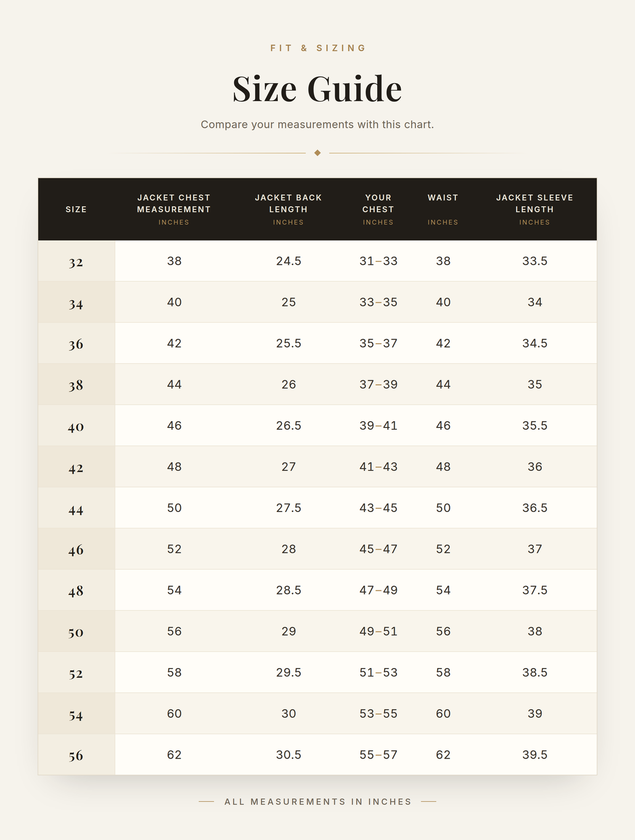Click the Jacket Chest Measurement header

[174, 209]
